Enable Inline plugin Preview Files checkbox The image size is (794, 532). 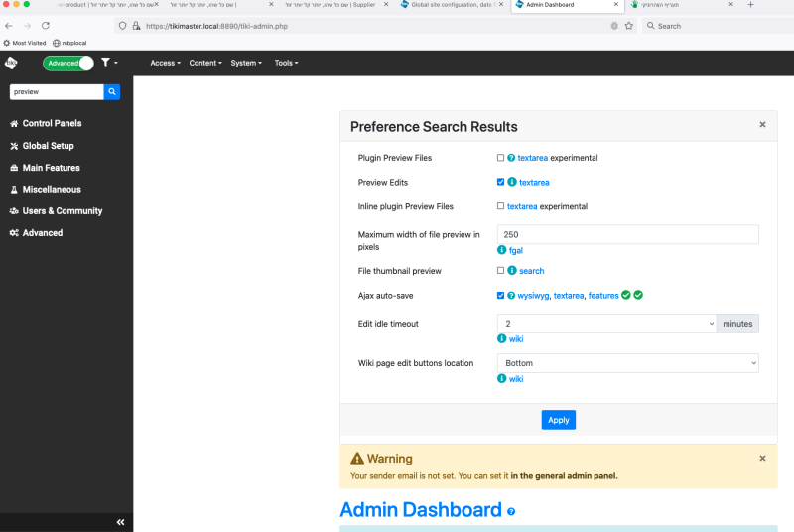pos(500,206)
